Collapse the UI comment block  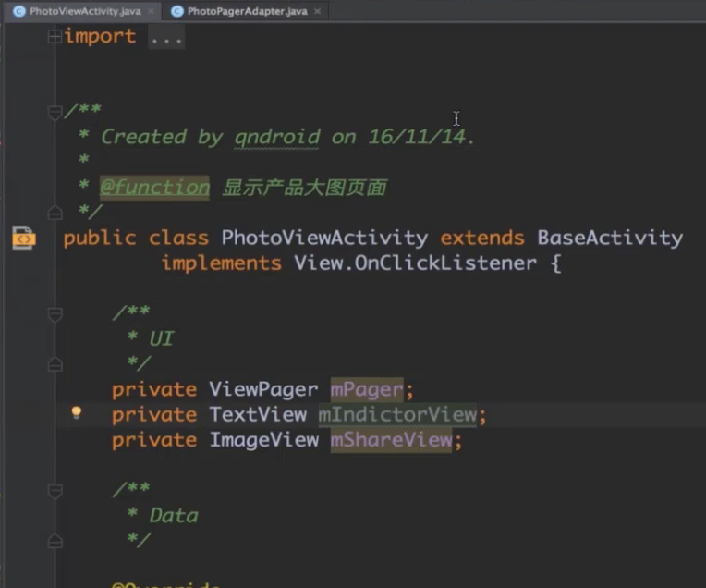click(55, 314)
